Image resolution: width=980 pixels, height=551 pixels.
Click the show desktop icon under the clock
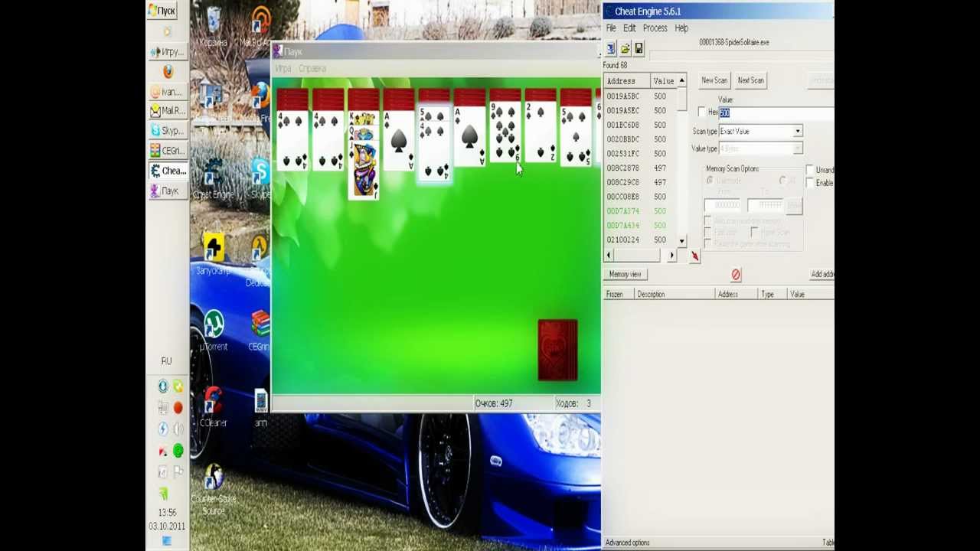click(x=167, y=541)
